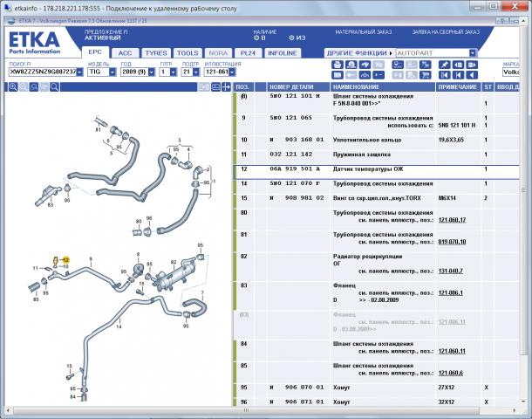The width and height of the screenshot is (532, 419).
Task: Select the 'ИЗ' availability radio button
Action: click(x=291, y=38)
